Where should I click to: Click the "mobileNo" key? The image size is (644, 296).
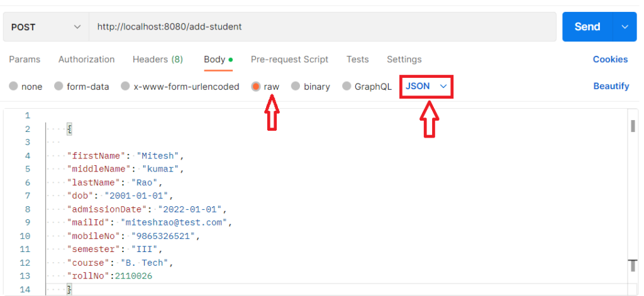click(x=94, y=236)
